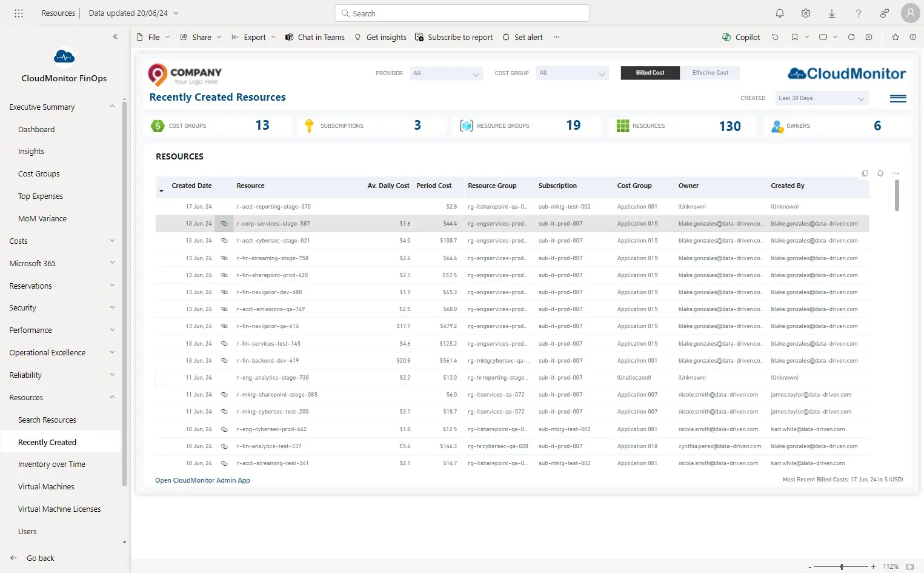Refresh the report visuals

pos(851,37)
